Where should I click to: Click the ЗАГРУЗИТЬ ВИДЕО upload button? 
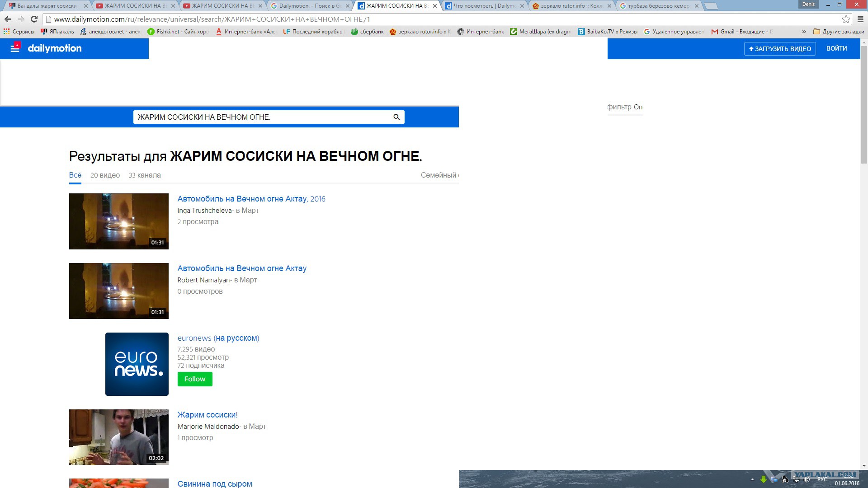(780, 49)
